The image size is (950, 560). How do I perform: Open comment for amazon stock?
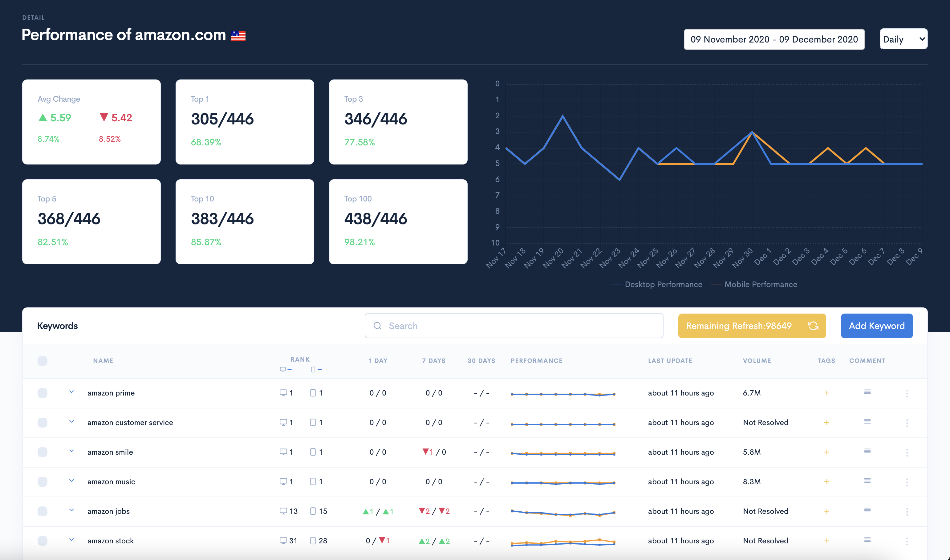867,539
